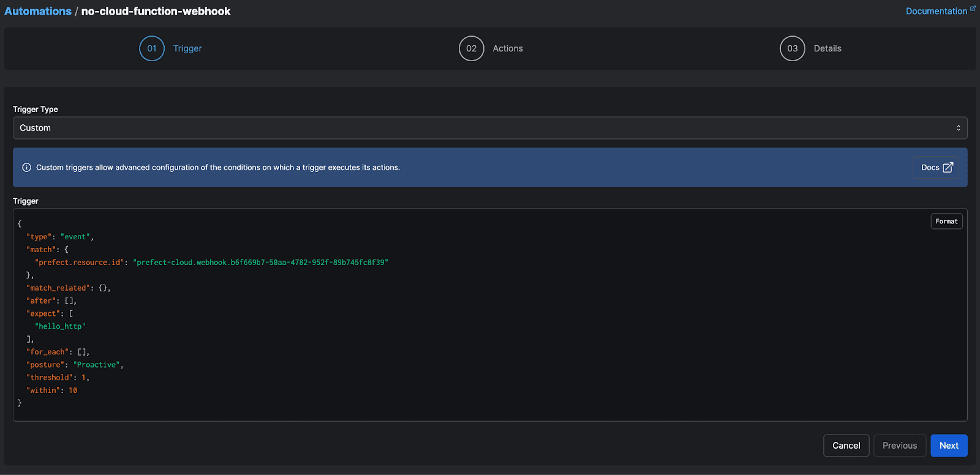This screenshot has height=475, width=980.
Task: Open the Documentation link
Action: coord(936,11)
